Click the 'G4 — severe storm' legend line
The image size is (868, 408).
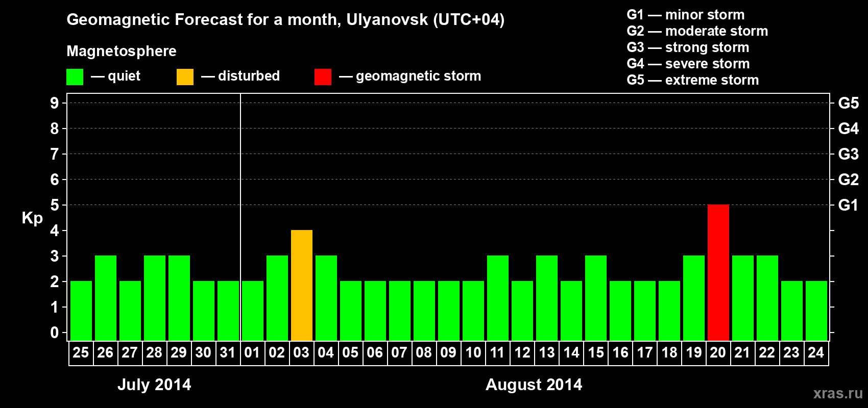point(688,64)
